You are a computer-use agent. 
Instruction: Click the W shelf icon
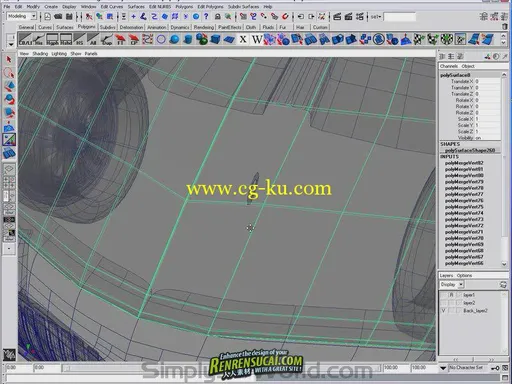[x=257, y=39]
